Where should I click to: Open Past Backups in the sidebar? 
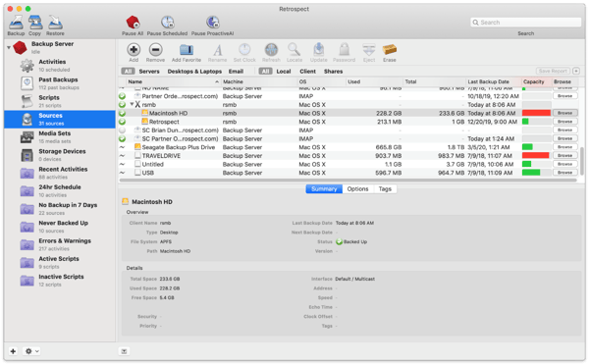(x=60, y=83)
